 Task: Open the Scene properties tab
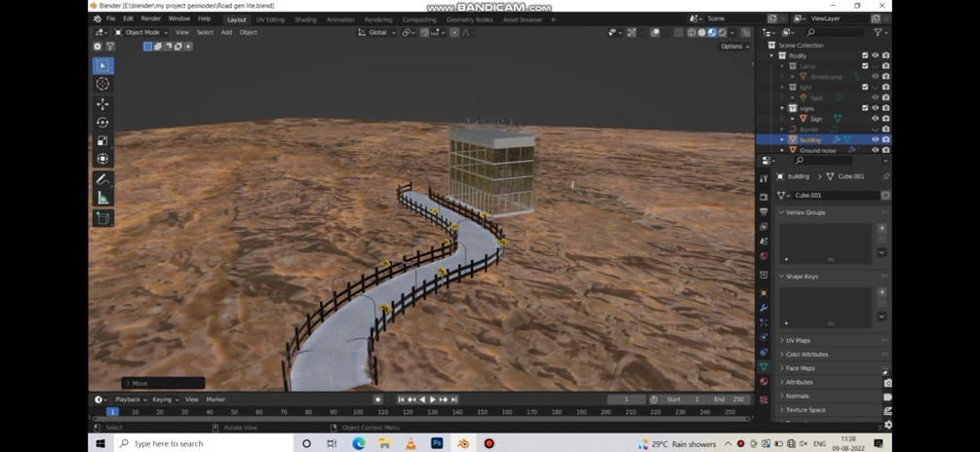764,241
